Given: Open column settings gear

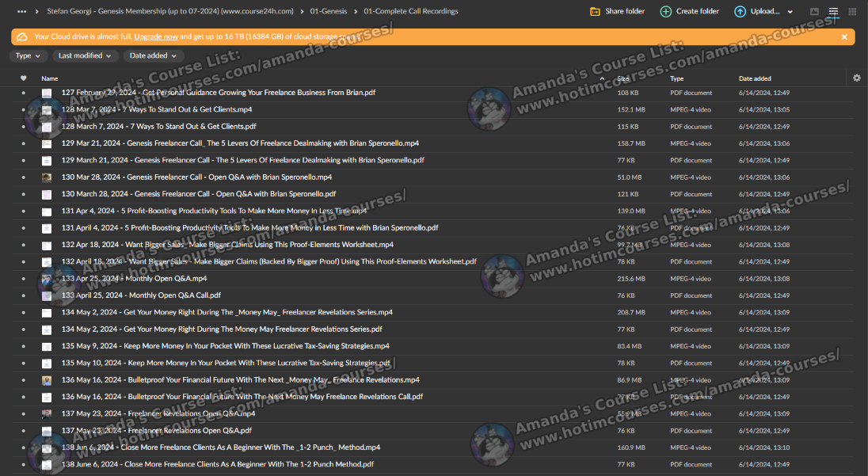Looking at the screenshot, I should (856, 78).
